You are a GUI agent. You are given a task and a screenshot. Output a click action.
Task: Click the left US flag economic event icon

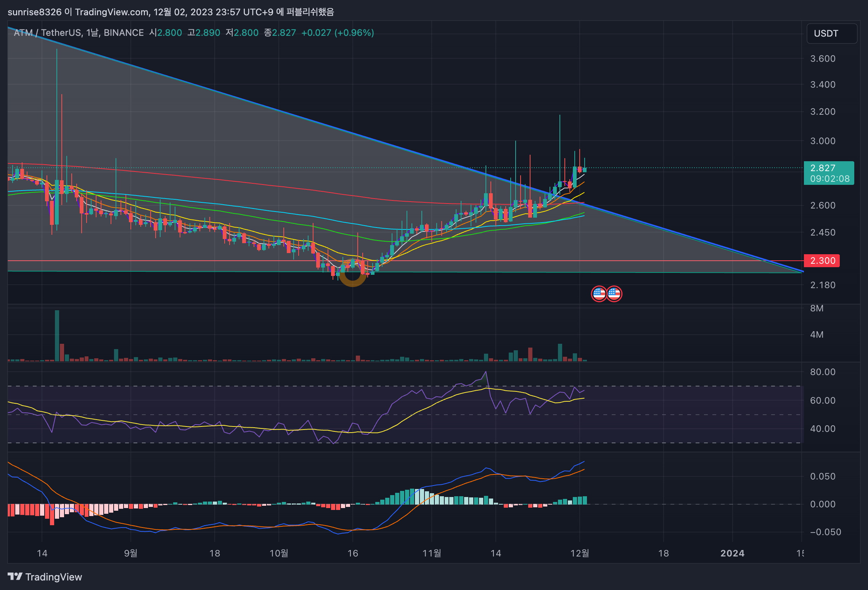click(599, 294)
